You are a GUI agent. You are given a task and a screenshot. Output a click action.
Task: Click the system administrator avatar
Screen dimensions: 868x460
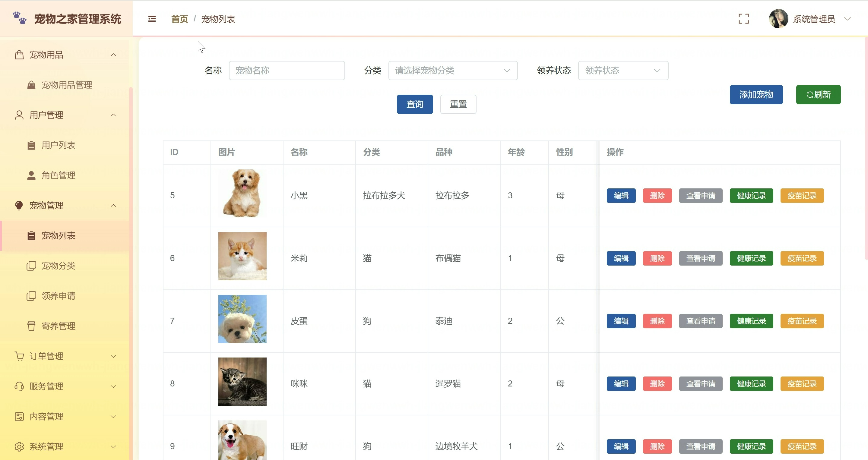click(x=778, y=19)
